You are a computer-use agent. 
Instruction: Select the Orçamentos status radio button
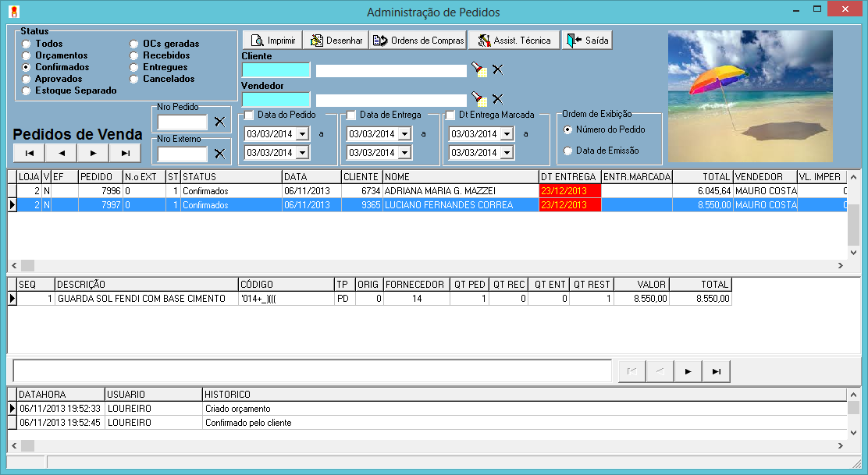[27, 56]
